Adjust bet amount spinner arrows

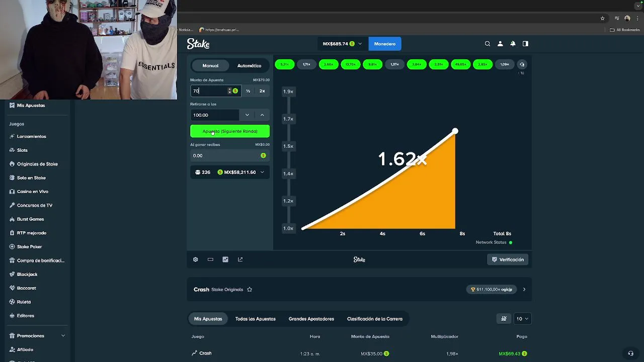[229, 91]
